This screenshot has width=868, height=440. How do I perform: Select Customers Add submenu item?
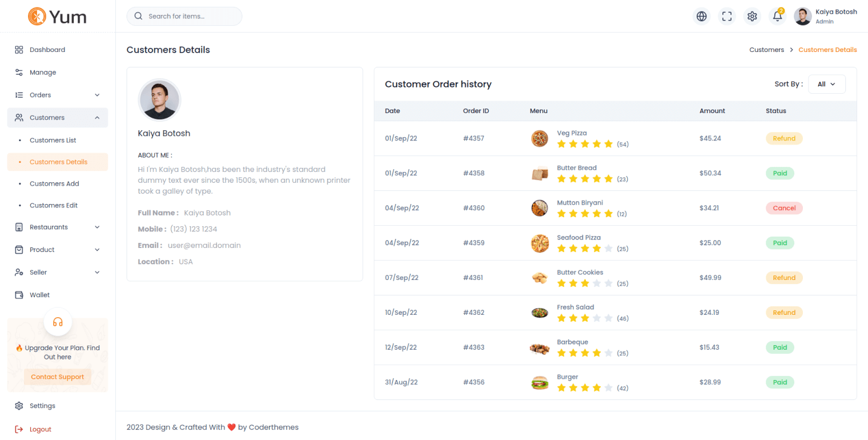pyautogui.click(x=54, y=183)
